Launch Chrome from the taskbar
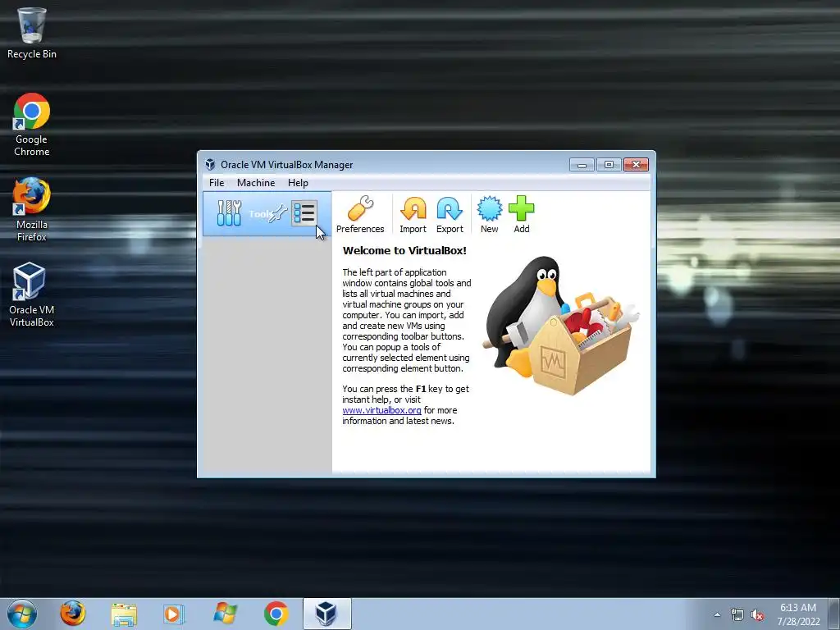Image resolution: width=840 pixels, height=630 pixels. coord(276,614)
